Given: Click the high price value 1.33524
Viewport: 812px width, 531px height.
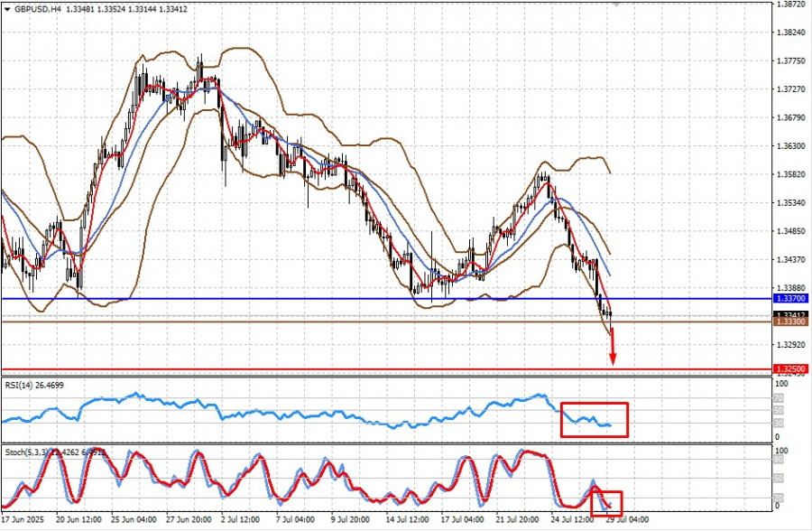Looking at the screenshot, I should click(x=111, y=9).
